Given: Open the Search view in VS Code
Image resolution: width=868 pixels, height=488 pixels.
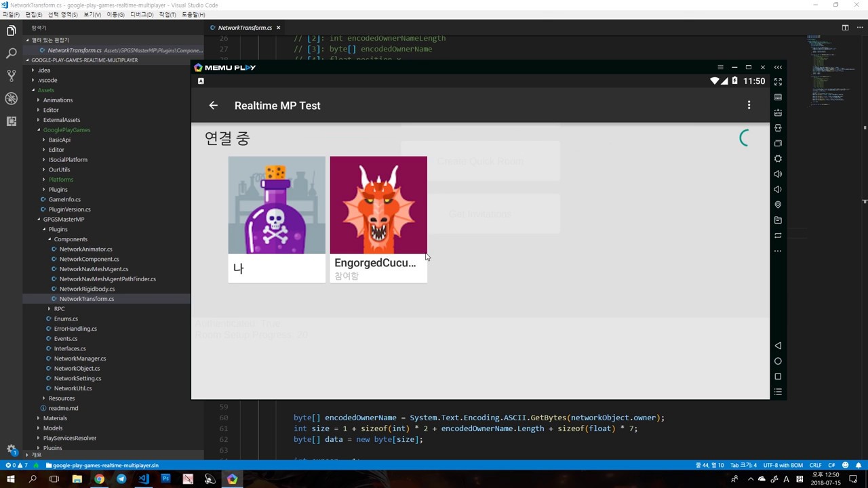Looking at the screenshot, I should pyautogui.click(x=11, y=53).
